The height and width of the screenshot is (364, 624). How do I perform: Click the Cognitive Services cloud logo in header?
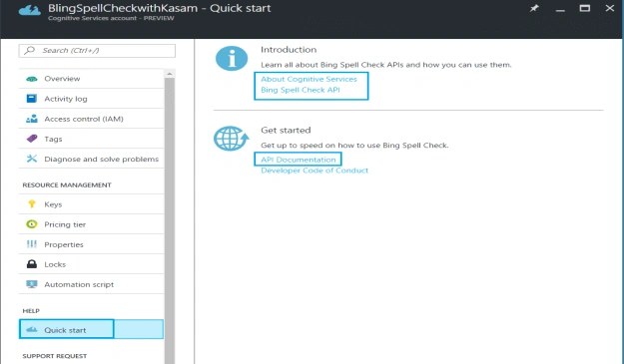tap(30, 10)
